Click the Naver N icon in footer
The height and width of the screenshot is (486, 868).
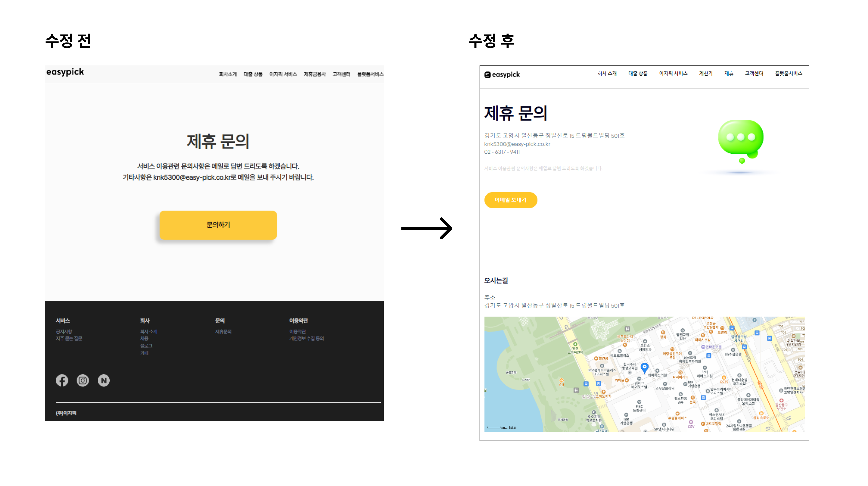tap(104, 380)
